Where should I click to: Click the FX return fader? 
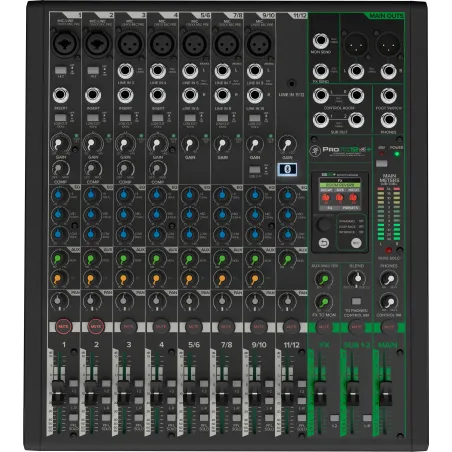coord(320,393)
